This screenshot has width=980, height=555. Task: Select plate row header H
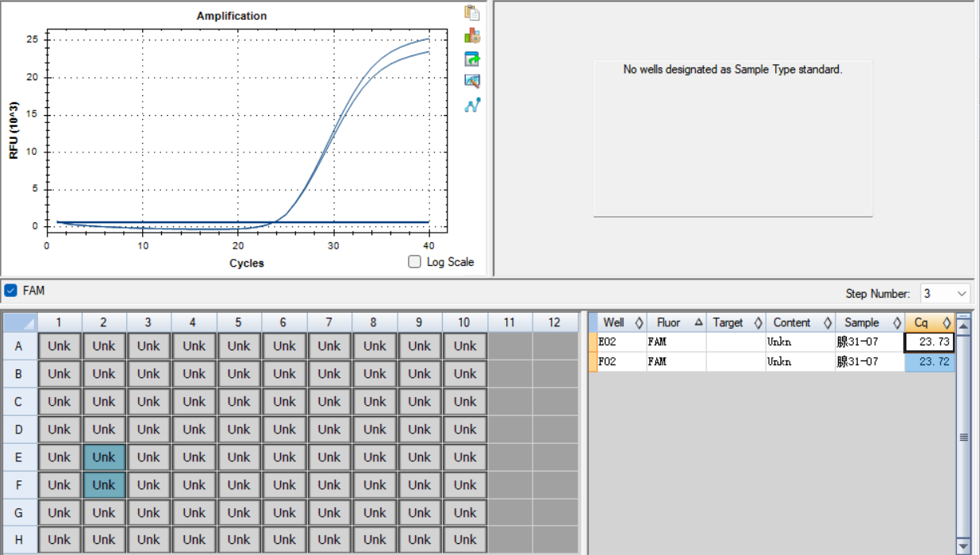pos(18,540)
